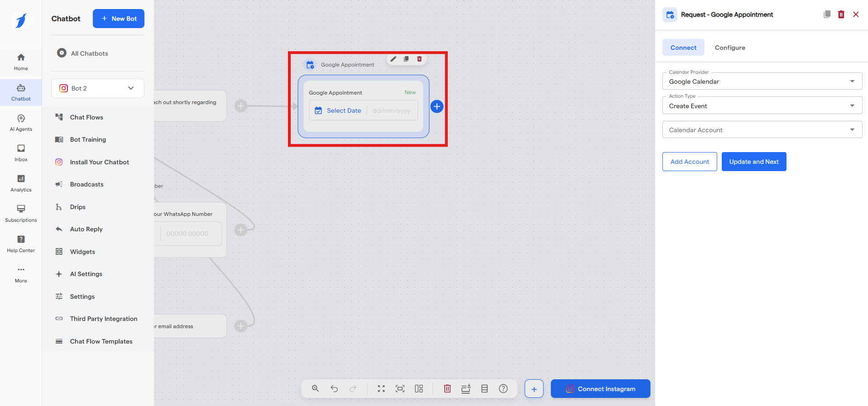Click the Add Account button

click(690, 162)
